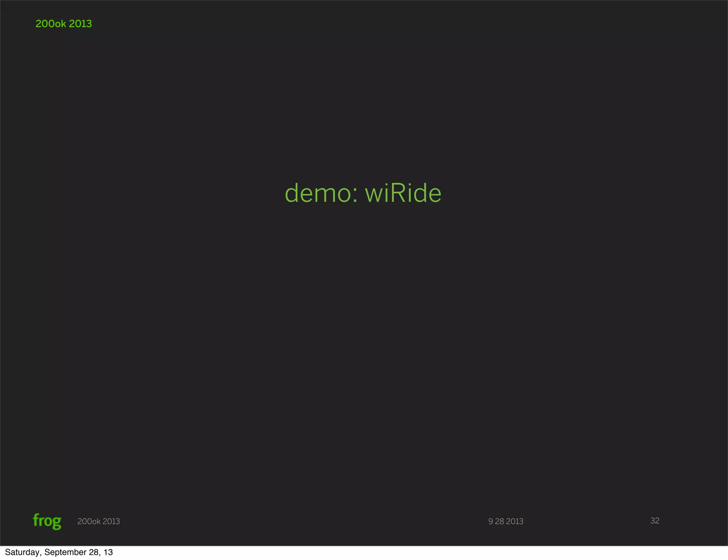This screenshot has width=728, height=560.
Task: Click the gray '200ok 2013' footer text
Action: (98, 521)
